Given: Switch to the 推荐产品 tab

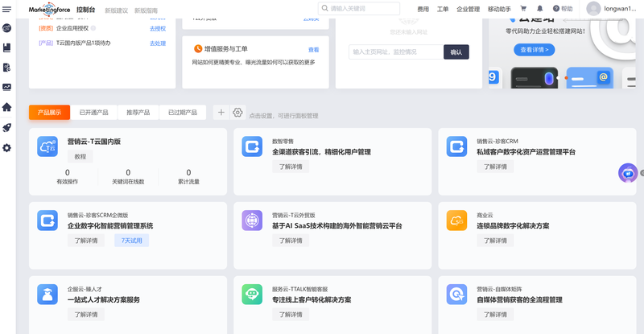Looking at the screenshot, I should pos(138,112).
